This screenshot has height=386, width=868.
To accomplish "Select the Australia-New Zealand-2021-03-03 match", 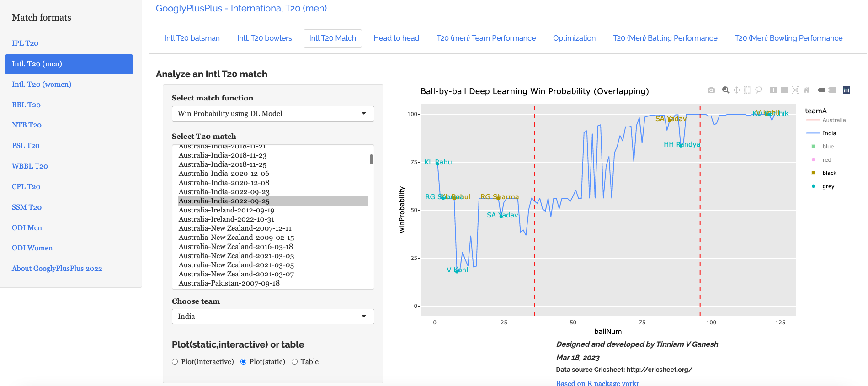I will pyautogui.click(x=236, y=256).
